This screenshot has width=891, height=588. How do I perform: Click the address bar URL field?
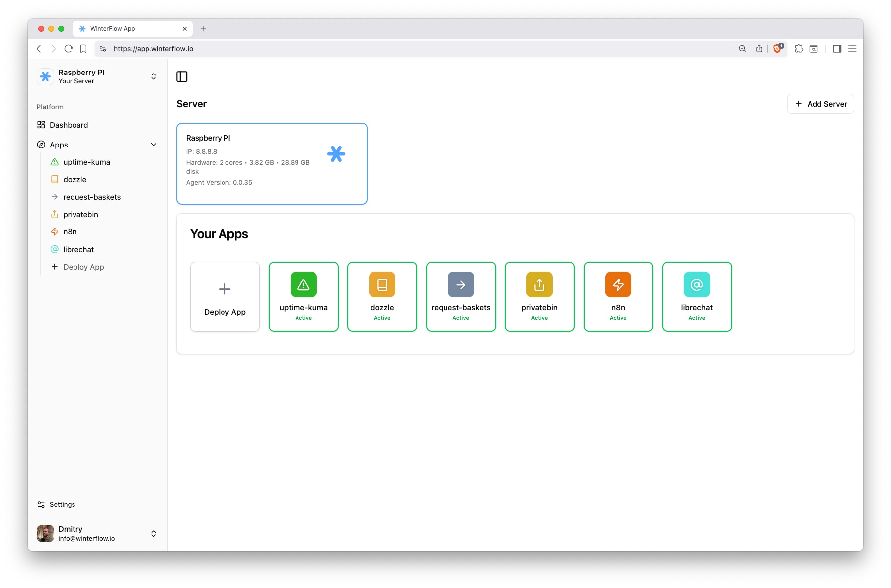(x=417, y=49)
